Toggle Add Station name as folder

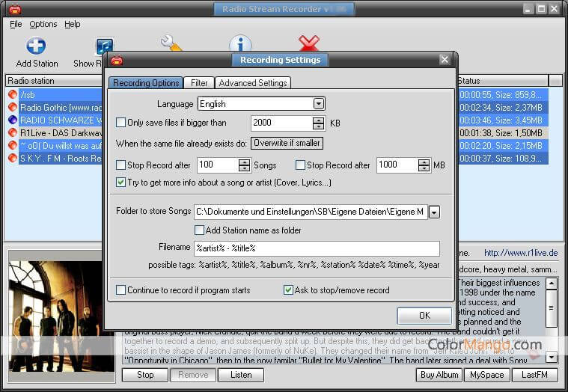coord(200,230)
